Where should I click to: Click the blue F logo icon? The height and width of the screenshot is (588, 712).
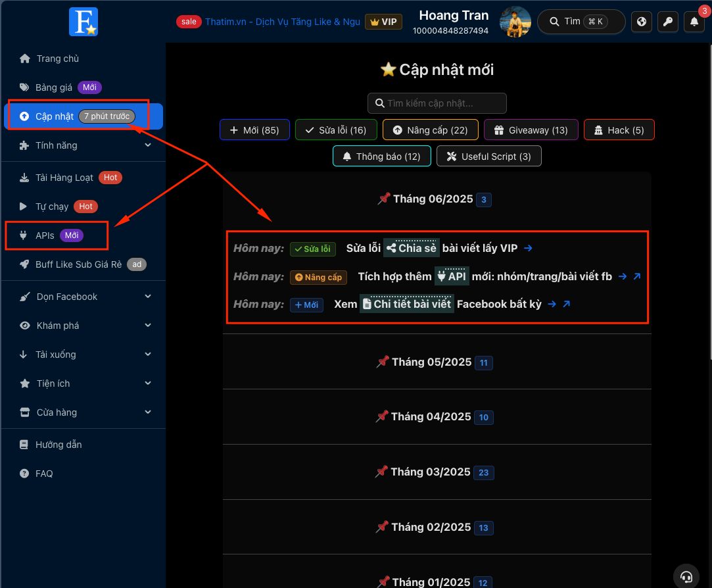[x=83, y=22]
